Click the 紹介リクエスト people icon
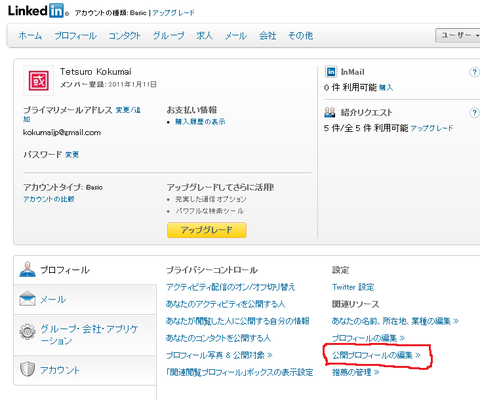Viewport: 480px width, 400px height. (330, 112)
